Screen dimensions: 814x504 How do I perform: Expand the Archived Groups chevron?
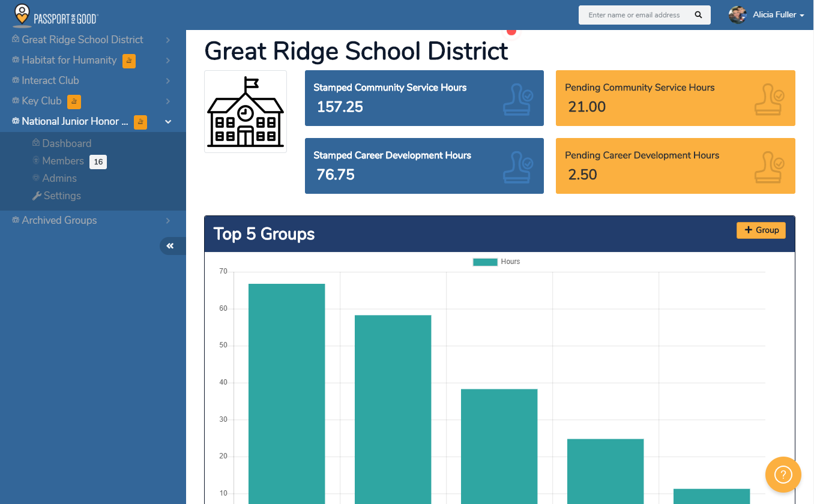point(168,221)
